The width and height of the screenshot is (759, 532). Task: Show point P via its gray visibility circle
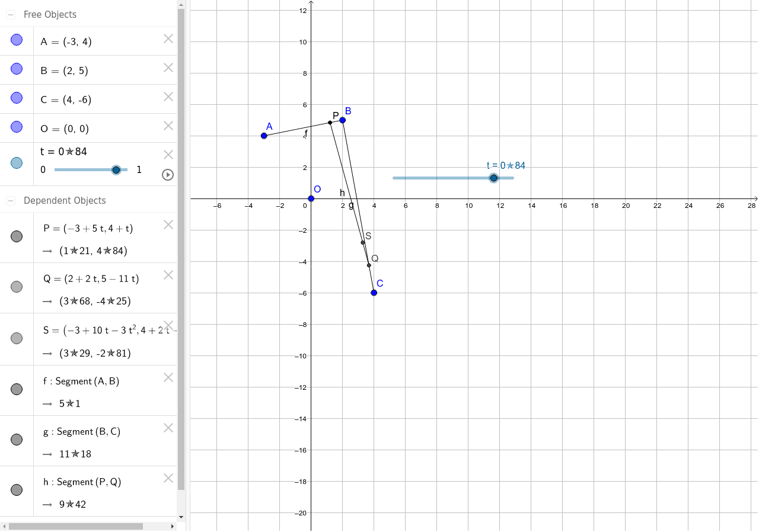pyautogui.click(x=16, y=236)
